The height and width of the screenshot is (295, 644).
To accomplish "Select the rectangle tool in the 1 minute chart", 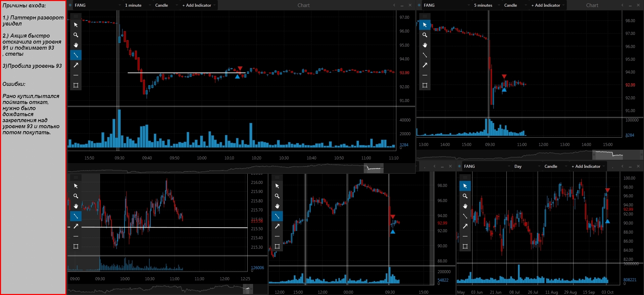I will coord(76,85).
